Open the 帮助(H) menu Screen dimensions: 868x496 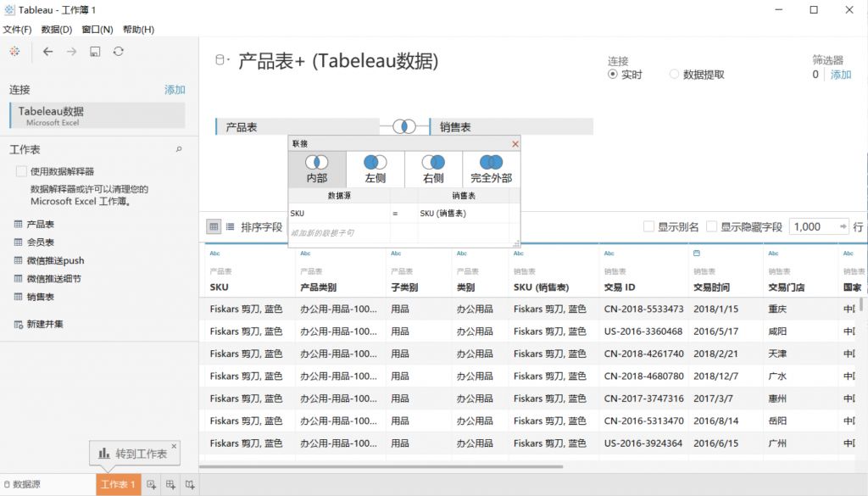tap(138, 30)
